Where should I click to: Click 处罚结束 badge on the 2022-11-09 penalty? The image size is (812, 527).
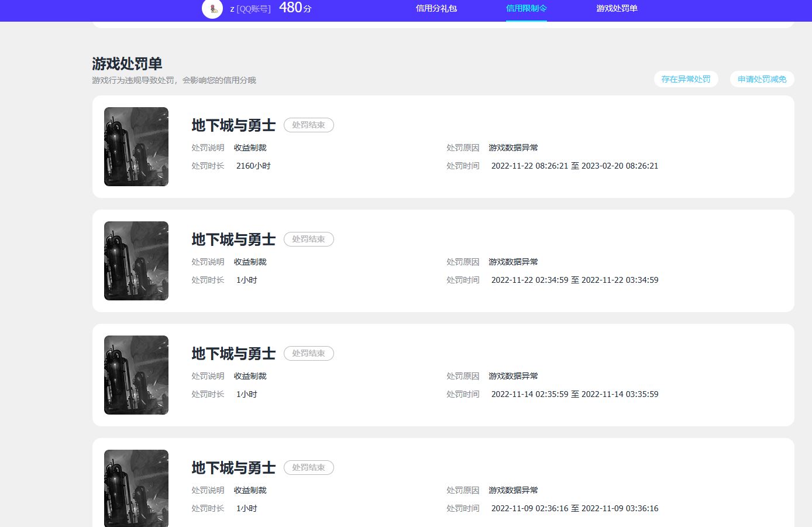[x=308, y=468]
